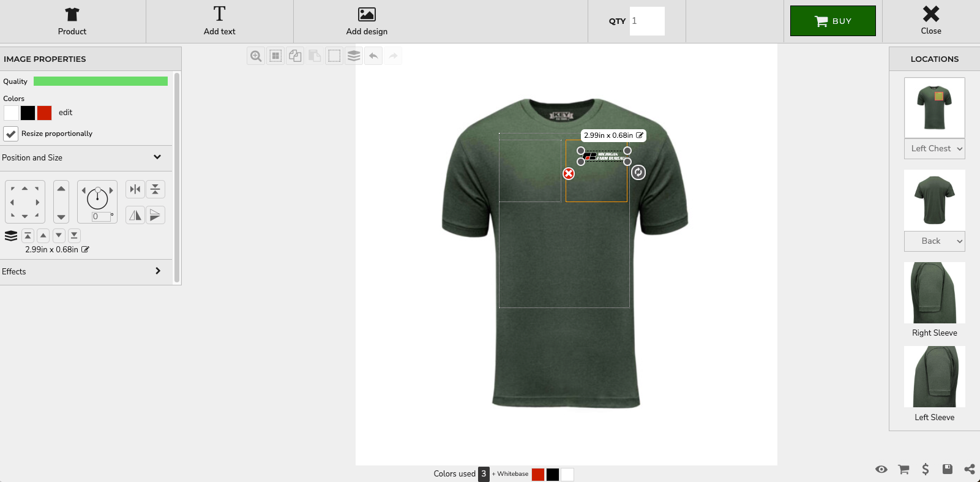The height and width of the screenshot is (482, 980).
Task: Click the copy icon in canvas toolbar
Action: pos(295,56)
